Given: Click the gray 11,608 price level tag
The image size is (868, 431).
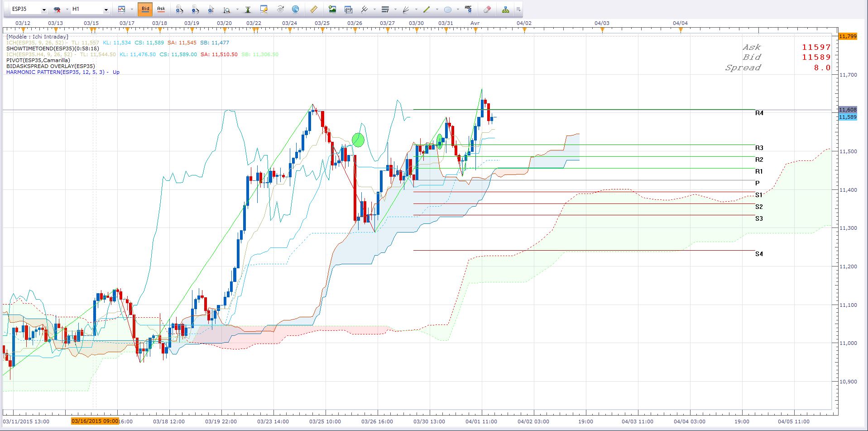Looking at the screenshot, I should coord(848,110).
